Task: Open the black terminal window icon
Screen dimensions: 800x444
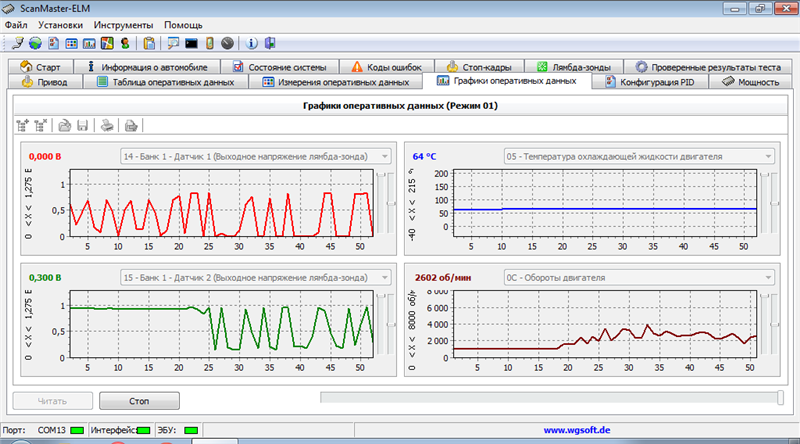Action: pos(192,43)
